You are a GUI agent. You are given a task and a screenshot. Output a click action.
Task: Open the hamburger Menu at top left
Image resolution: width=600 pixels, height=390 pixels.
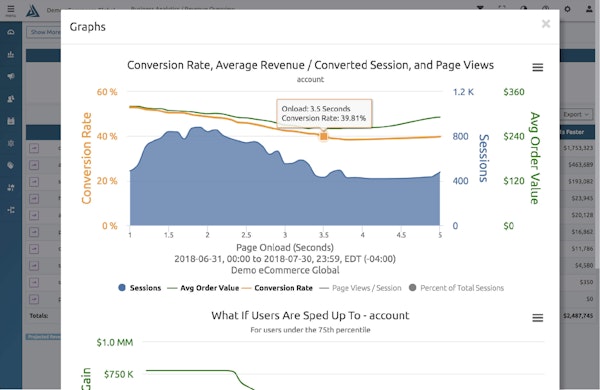11,10
